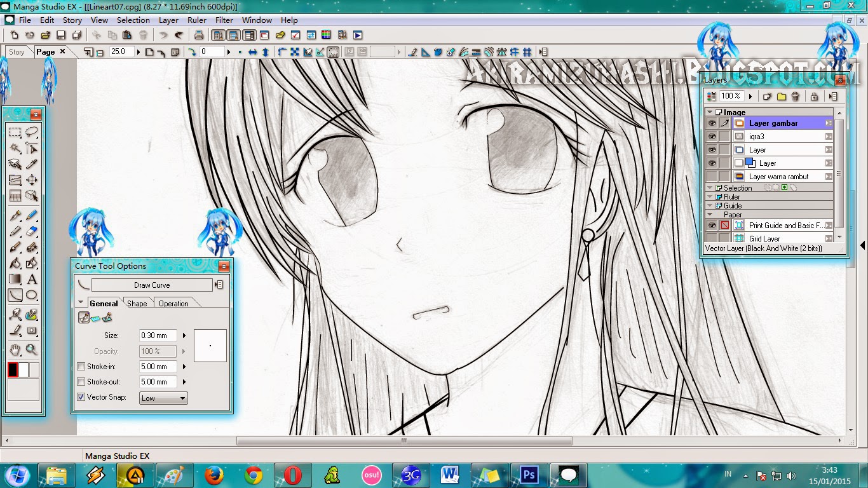Screen dimensions: 868x488
Task: Open the Stroke-in value arrow
Action: click(x=184, y=367)
